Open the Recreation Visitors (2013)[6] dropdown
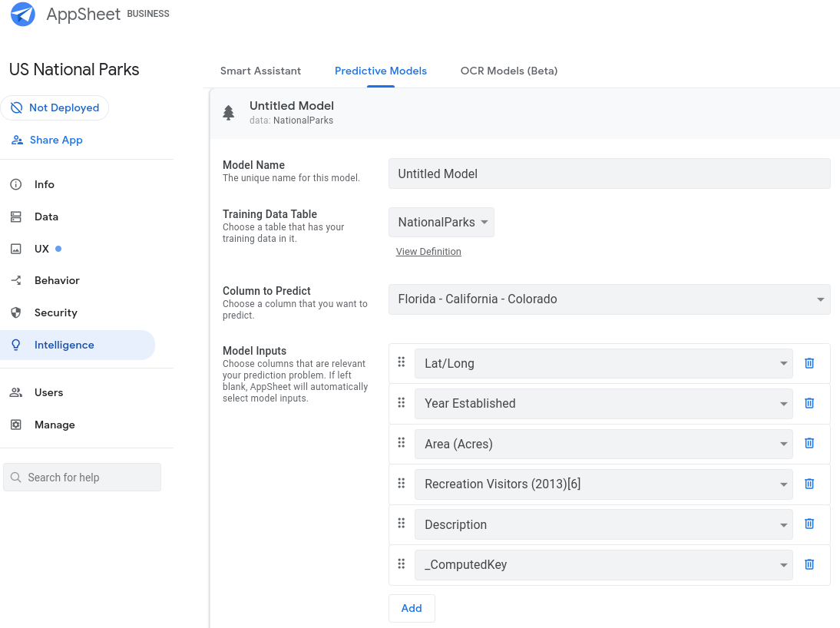The height and width of the screenshot is (628, 840). [x=604, y=484]
